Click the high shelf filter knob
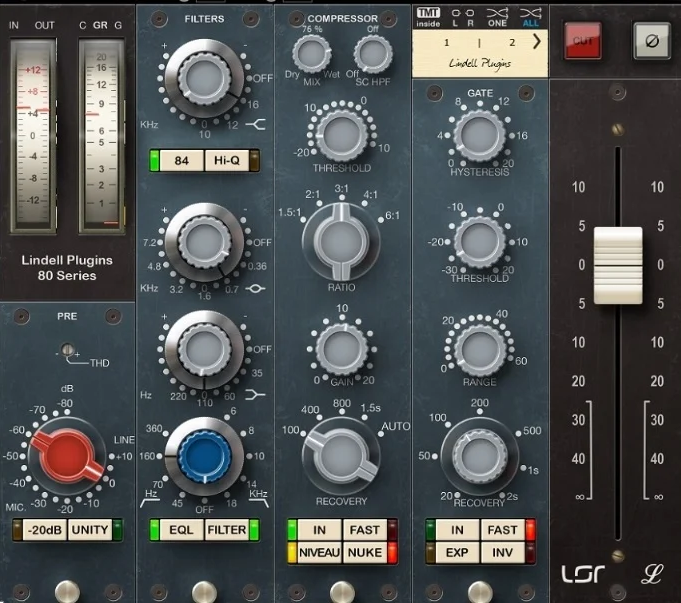This screenshot has width=681, height=603. (x=204, y=79)
